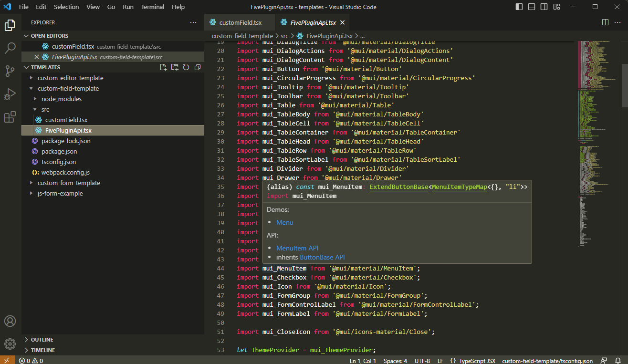628x364 pixels.
Task: Open the Source Control view icon
Action: click(10, 71)
